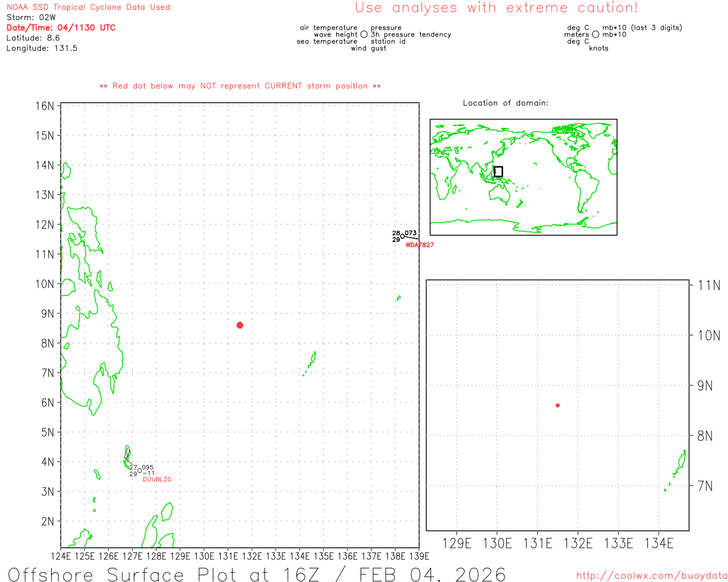
Task: Select the station circle marker beside WDA7827
Action: [403, 236]
